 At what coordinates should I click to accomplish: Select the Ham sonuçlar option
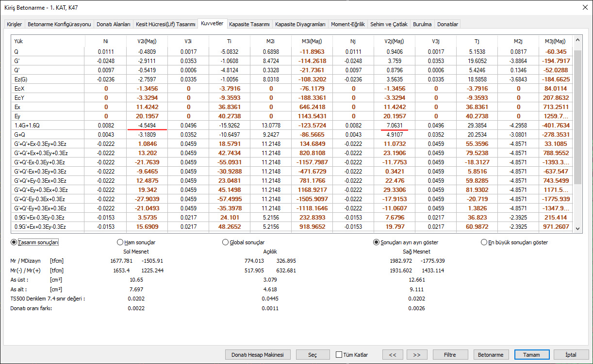(120, 242)
